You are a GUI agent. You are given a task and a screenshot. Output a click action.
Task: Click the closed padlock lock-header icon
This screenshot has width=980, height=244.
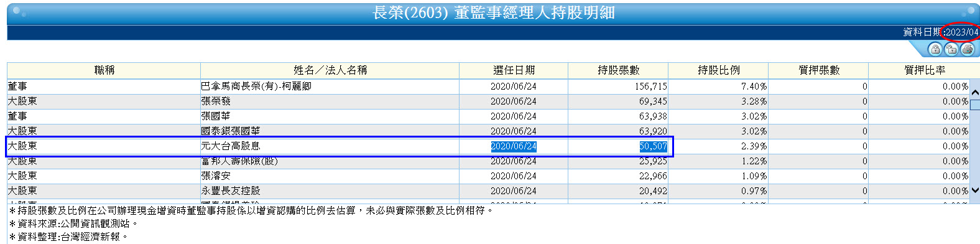(935, 49)
